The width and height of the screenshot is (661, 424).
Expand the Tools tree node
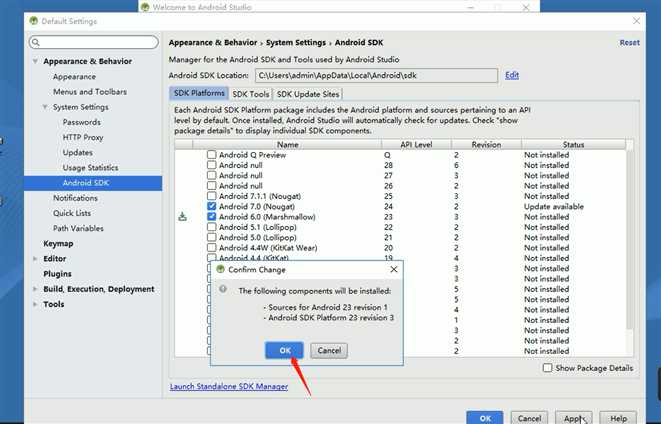(35, 304)
